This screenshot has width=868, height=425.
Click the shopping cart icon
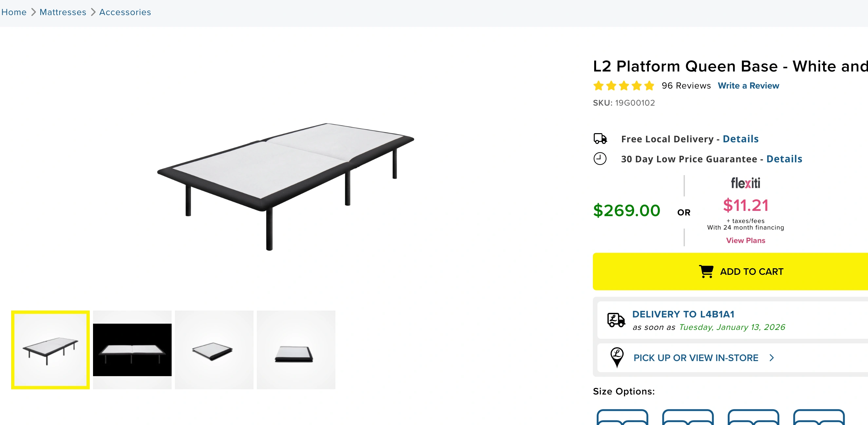coord(706,271)
